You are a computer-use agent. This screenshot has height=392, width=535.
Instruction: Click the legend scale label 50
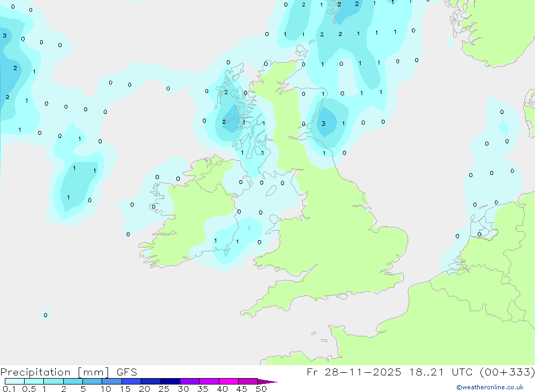pyautogui.click(x=261, y=389)
